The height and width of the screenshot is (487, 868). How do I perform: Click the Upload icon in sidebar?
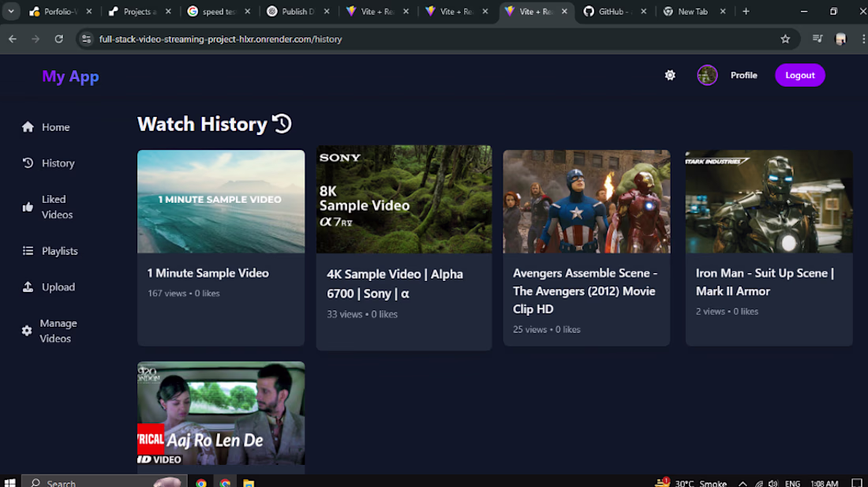[x=28, y=287]
